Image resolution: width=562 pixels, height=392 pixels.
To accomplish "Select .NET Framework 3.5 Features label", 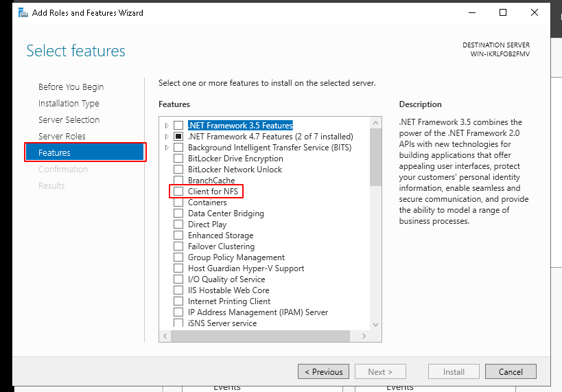I will tap(240, 126).
